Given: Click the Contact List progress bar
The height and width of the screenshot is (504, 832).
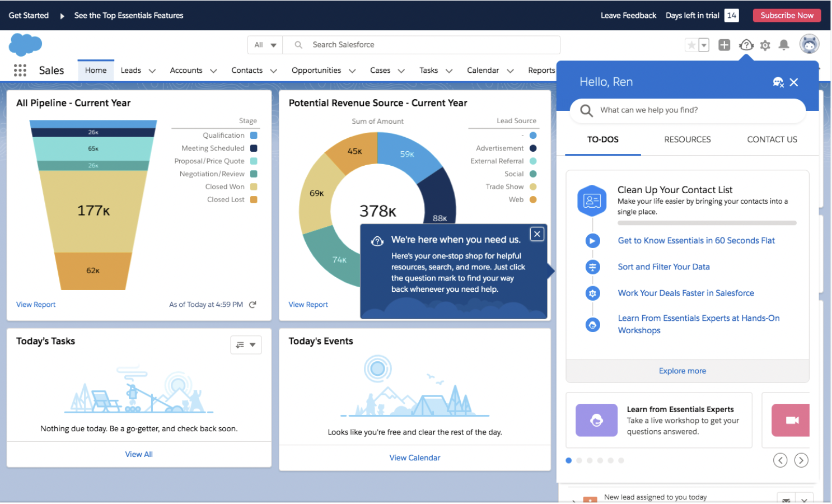Looking at the screenshot, I should [707, 223].
